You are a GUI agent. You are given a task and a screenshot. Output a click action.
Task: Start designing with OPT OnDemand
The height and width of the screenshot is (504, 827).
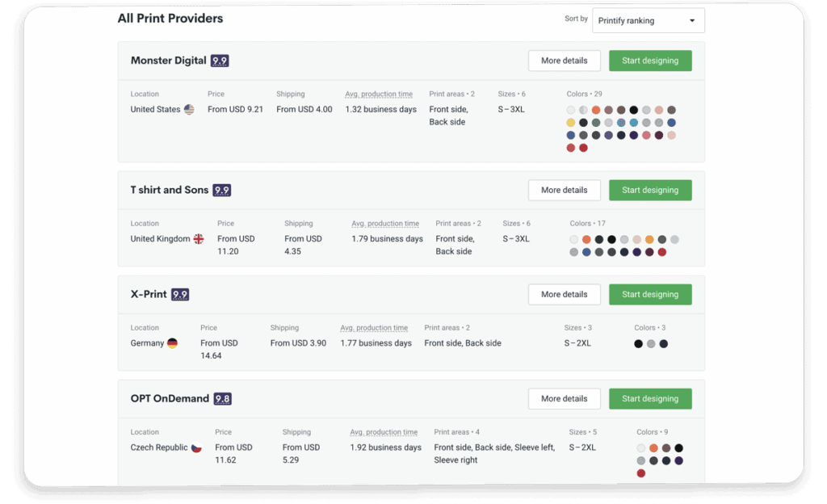coord(650,399)
